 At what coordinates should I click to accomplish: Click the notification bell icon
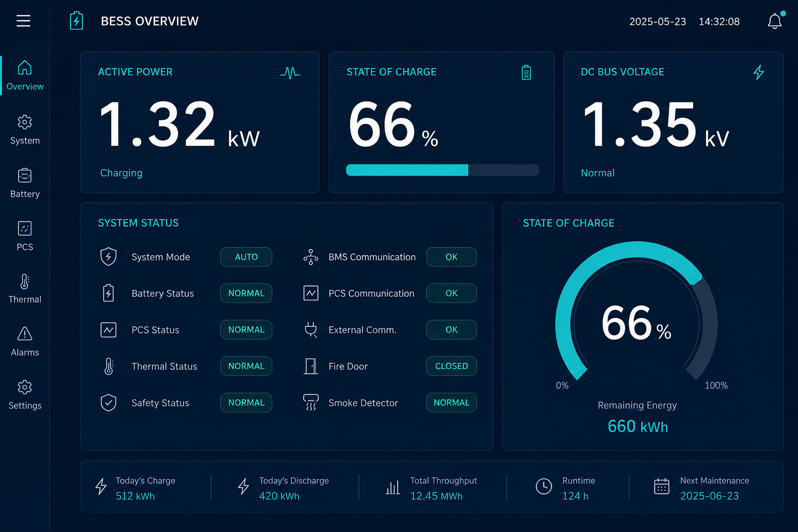click(775, 21)
